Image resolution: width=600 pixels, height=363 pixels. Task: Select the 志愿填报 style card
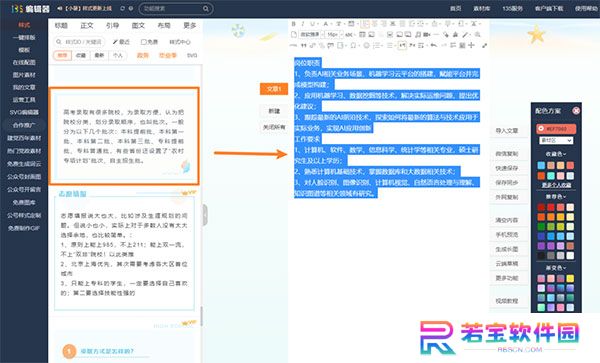[124, 250]
